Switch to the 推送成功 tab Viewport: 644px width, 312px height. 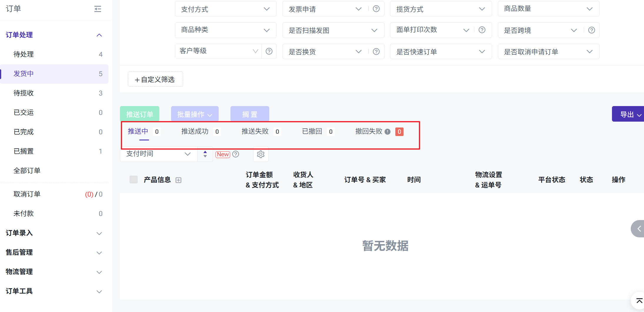coord(195,131)
